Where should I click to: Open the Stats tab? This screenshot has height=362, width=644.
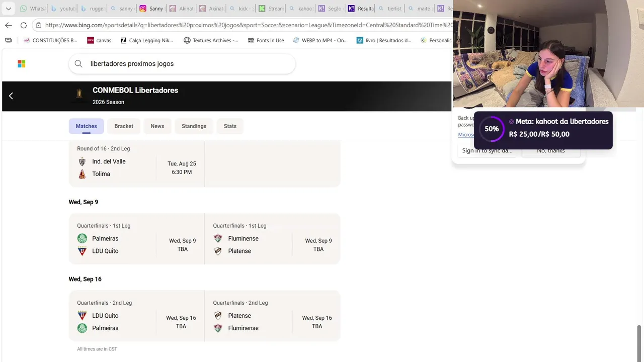point(230,126)
